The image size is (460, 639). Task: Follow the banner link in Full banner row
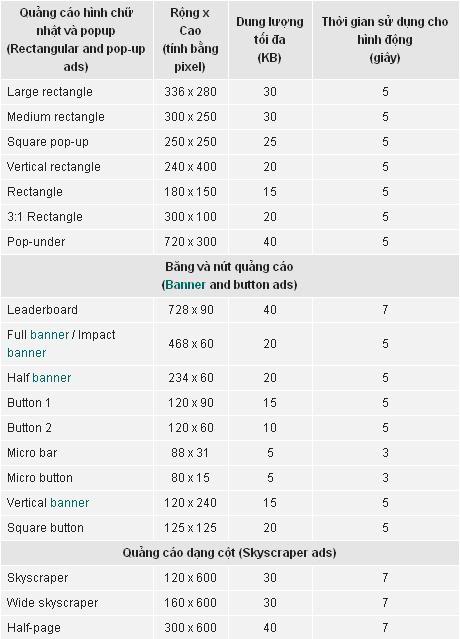(x=49, y=335)
